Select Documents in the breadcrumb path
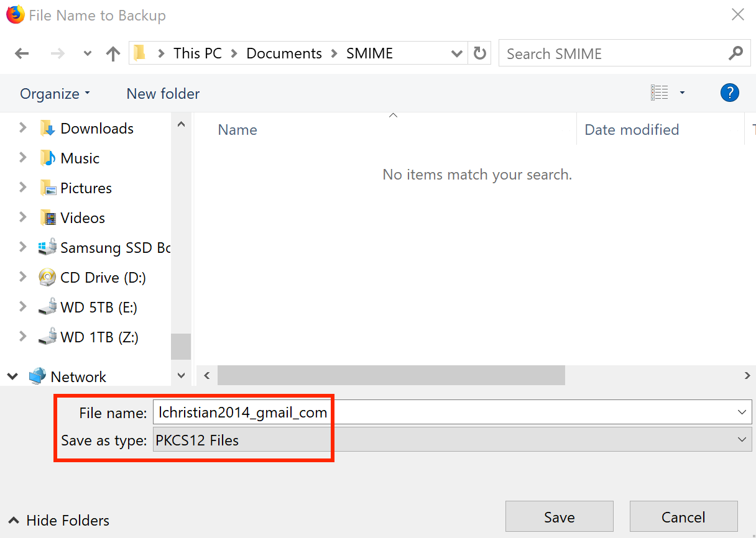756x538 pixels. [x=283, y=53]
